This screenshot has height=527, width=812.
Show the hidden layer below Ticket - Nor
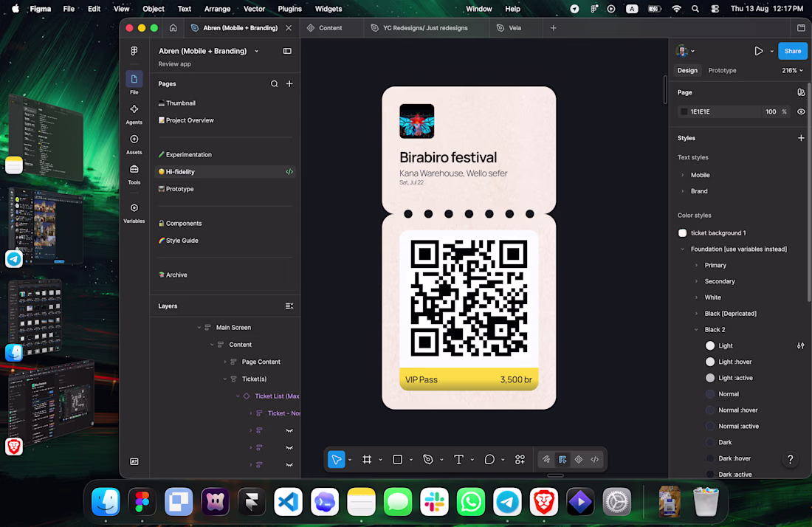coord(289,431)
